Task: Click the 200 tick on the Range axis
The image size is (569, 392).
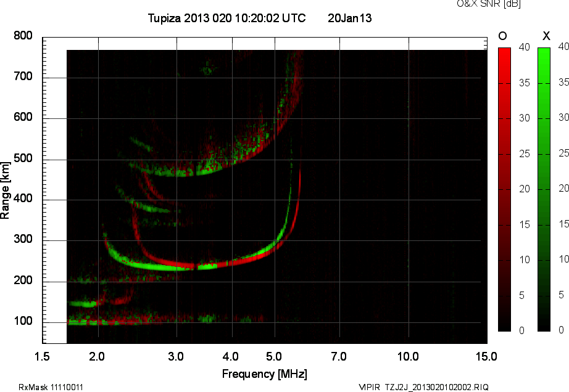Action: tap(23, 280)
